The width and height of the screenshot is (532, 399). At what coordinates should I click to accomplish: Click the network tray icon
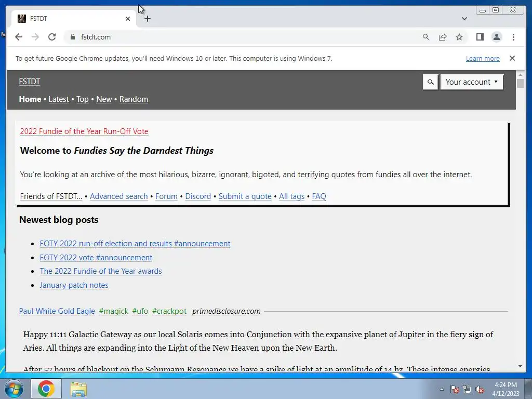[467, 390]
